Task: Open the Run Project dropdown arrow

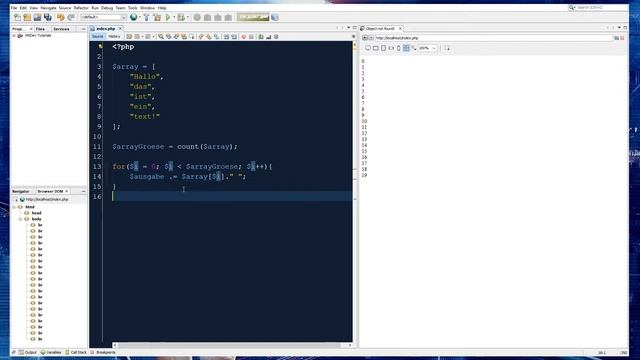Action: coord(174,17)
